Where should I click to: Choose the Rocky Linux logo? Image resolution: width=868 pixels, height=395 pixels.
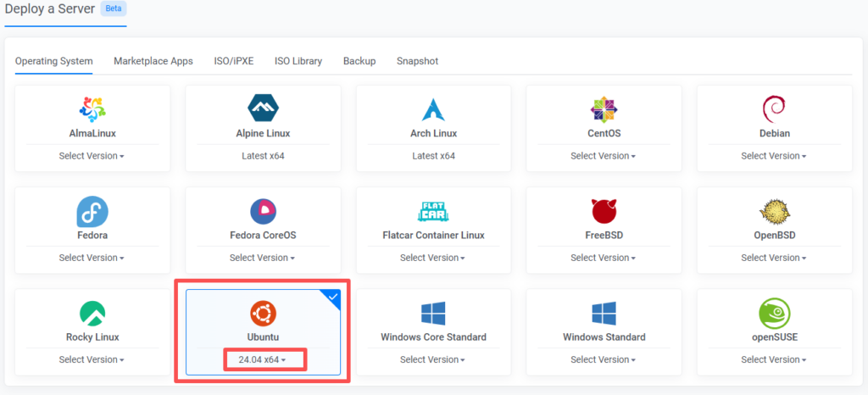(x=92, y=313)
